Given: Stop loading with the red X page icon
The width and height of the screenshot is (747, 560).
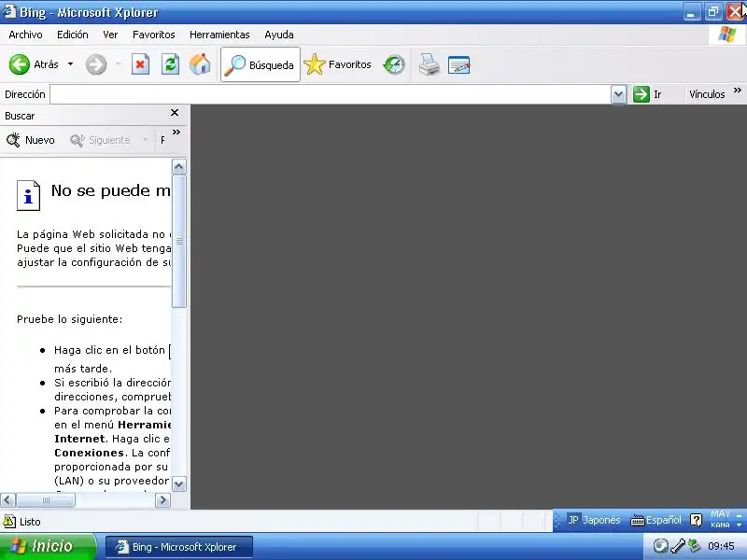Looking at the screenshot, I should coord(140,64).
